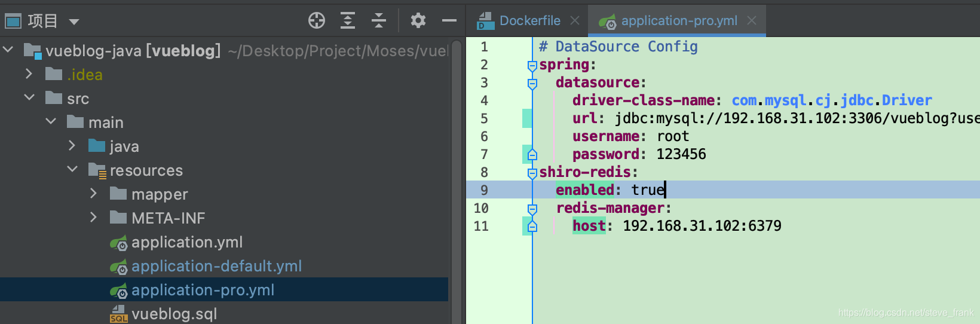Click the 'driver-class-name' key
The image size is (980, 324).
pyautogui.click(x=644, y=100)
